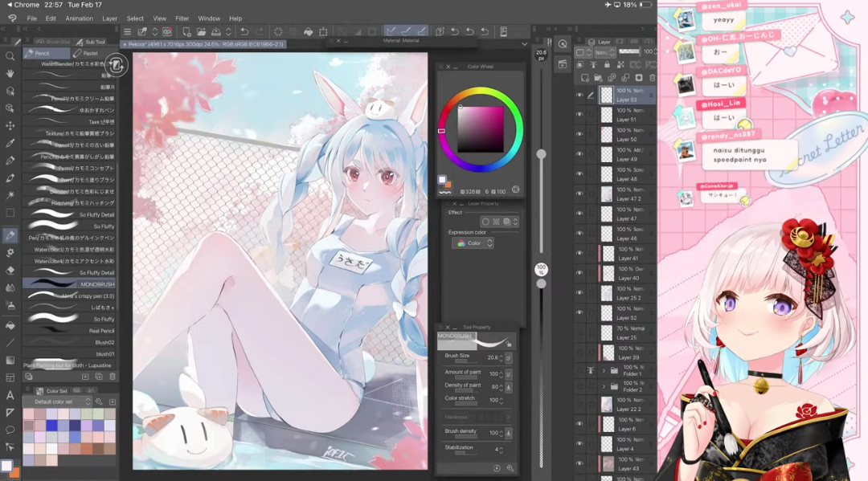Select the Text tool
Image resolution: width=868 pixels, height=481 pixels.
pos(10,395)
